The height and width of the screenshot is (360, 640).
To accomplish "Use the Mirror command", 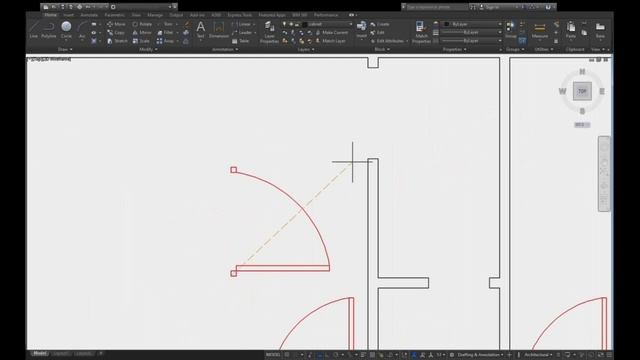I will 142,33.
